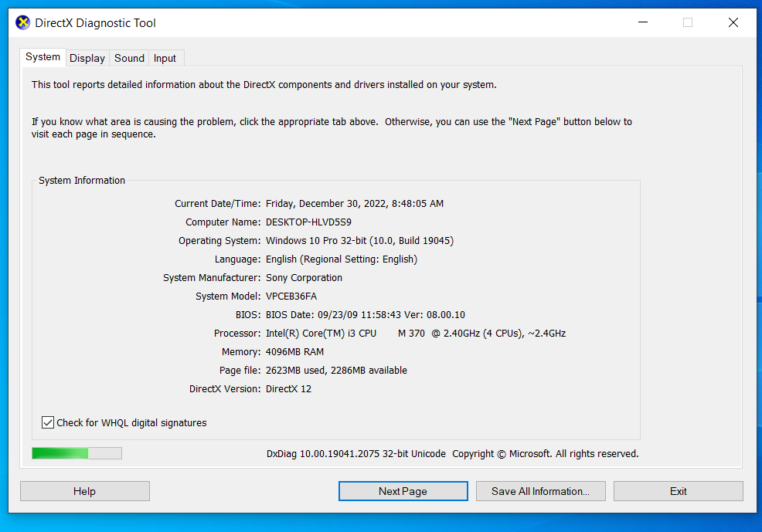Click the 4096MB RAM memory value
Image resolution: width=762 pixels, height=532 pixels.
click(294, 352)
